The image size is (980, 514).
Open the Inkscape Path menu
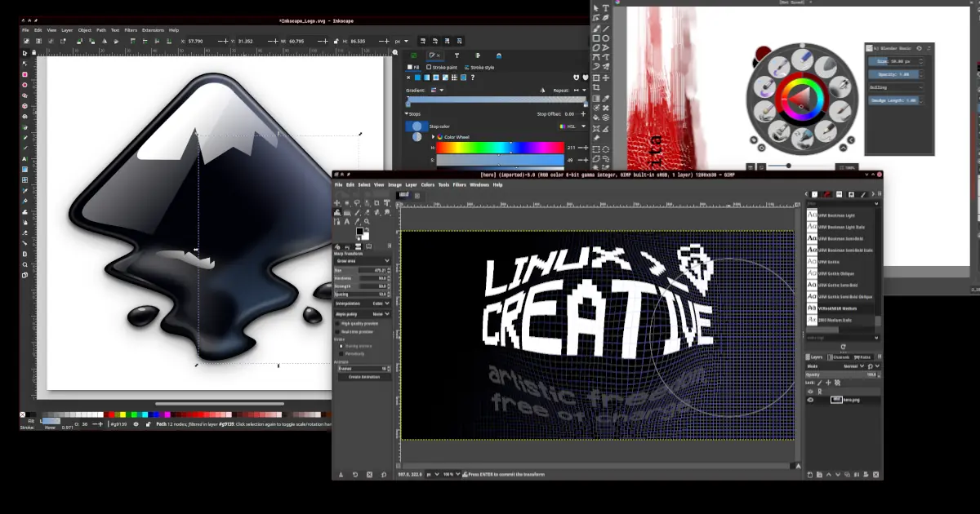pyautogui.click(x=101, y=30)
